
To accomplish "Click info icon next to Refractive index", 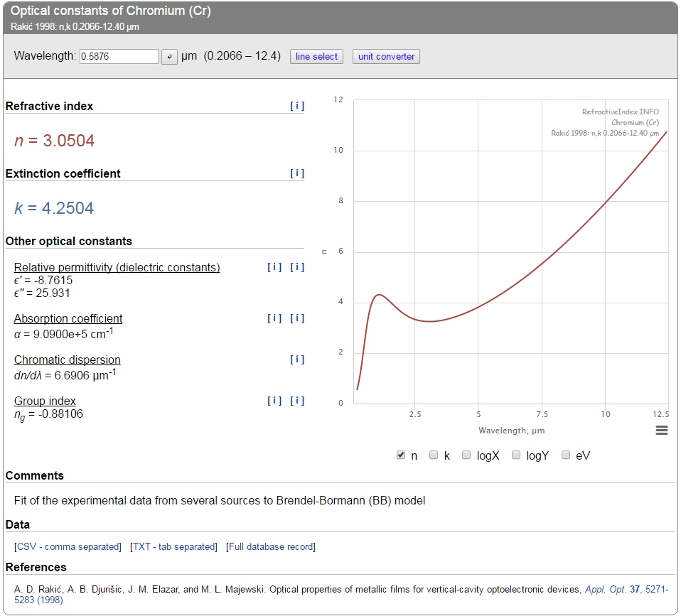I will pos(297,106).
